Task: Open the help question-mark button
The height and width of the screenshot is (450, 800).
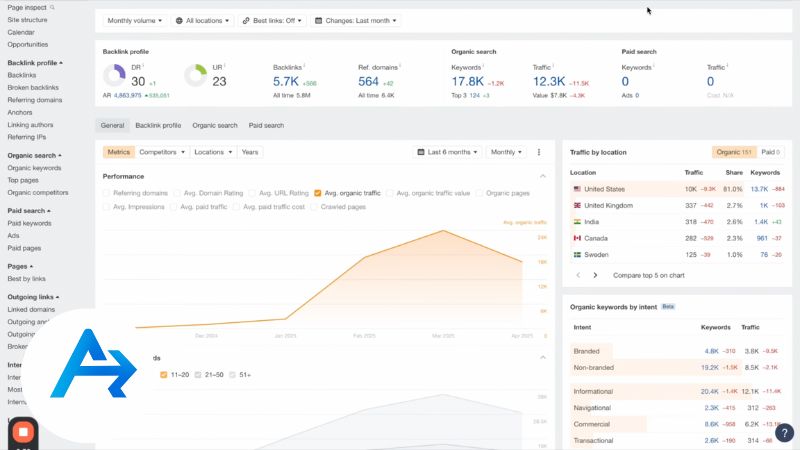Action: 784,433
